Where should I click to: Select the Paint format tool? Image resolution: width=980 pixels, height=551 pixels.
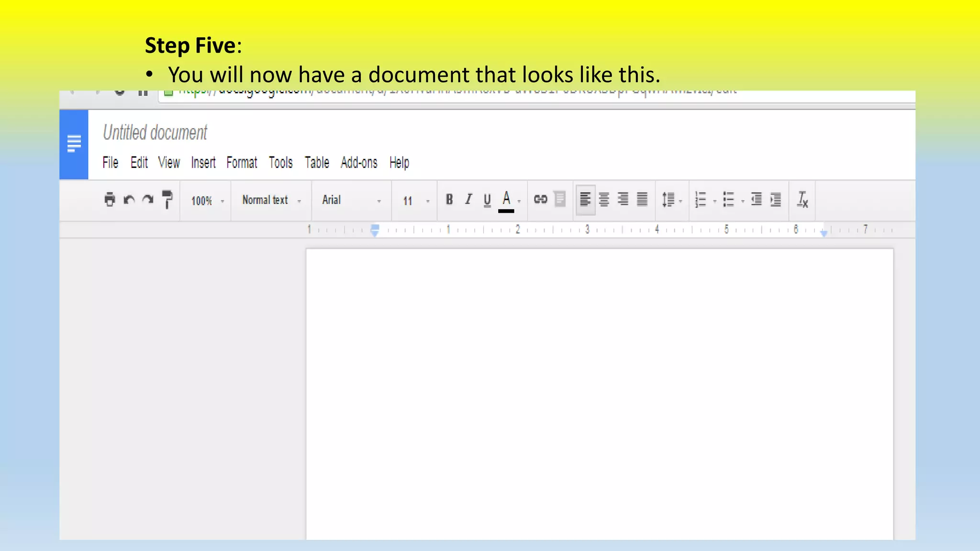coord(167,199)
